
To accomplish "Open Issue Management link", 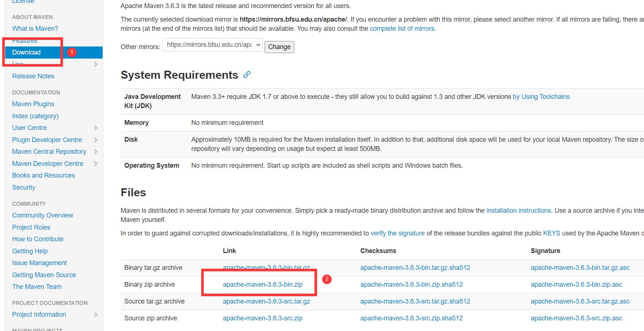I will coord(40,263).
